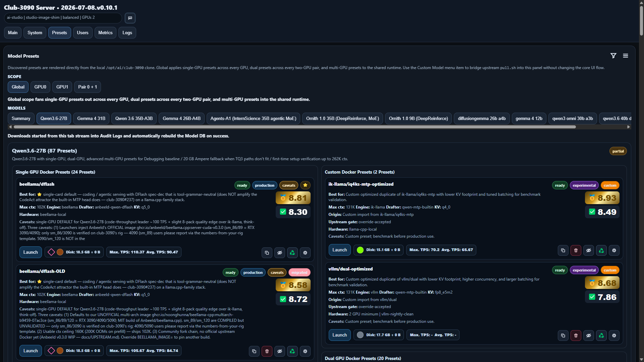
Task: Open gear settings for ik-llama/iq4ks-mtp-optimized
Action: pos(614,250)
